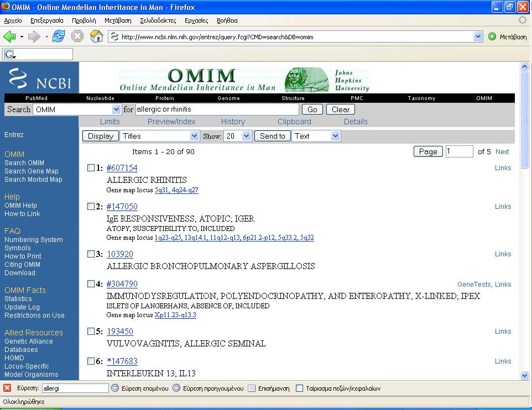The image size is (532, 410).
Task: Click Statistics under OMIM Facts
Action: tap(18, 299)
